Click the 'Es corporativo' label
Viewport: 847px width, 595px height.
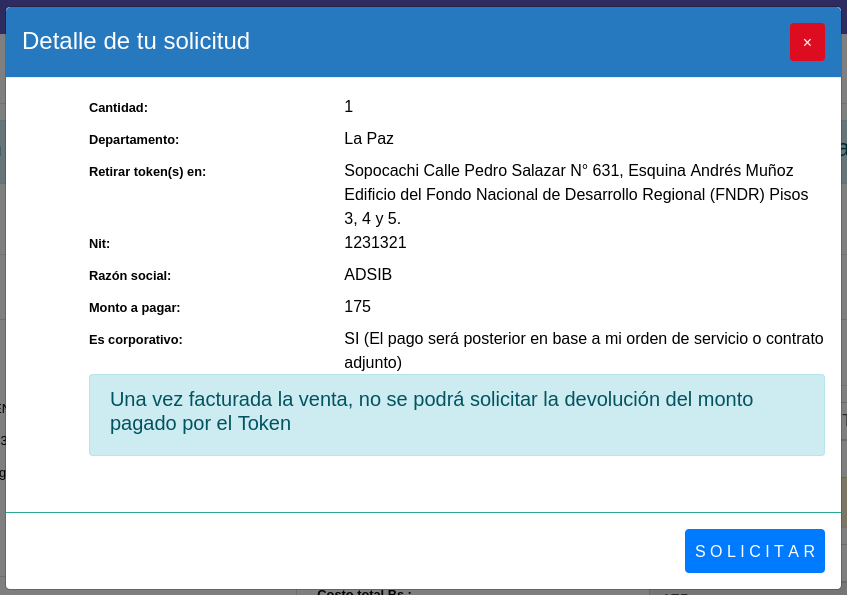pyautogui.click(x=136, y=339)
